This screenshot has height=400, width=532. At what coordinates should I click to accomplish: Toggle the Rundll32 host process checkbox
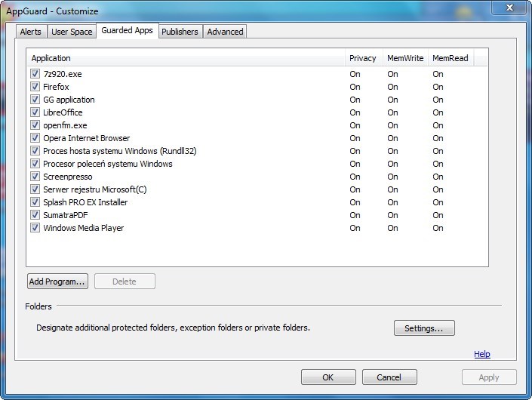click(x=35, y=151)
